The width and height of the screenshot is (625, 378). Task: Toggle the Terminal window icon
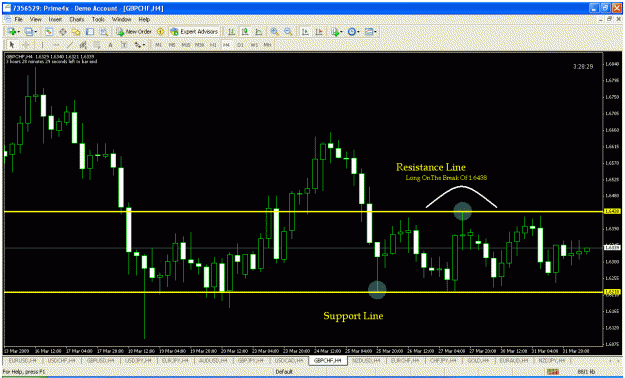click(x=90, y=32)
